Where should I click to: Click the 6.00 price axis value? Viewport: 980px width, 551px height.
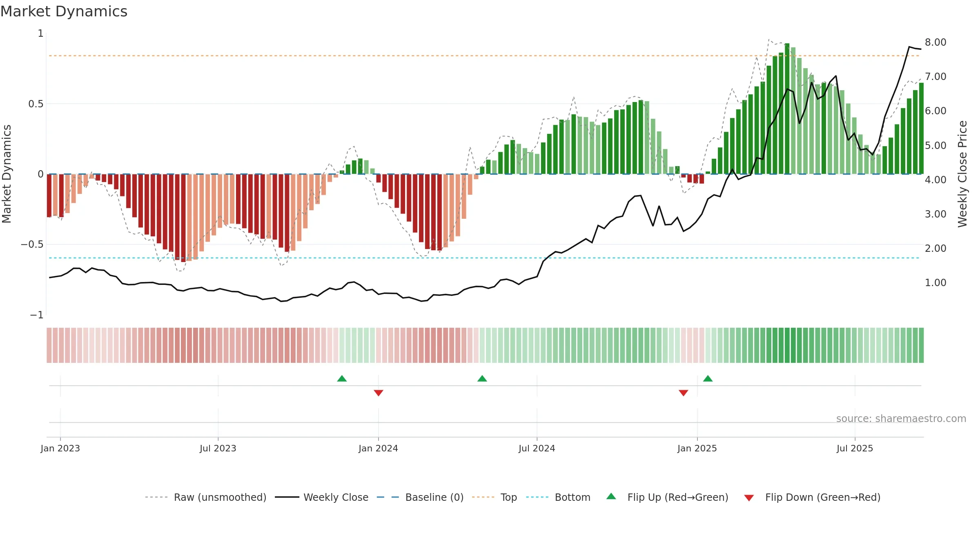[935, 111]
